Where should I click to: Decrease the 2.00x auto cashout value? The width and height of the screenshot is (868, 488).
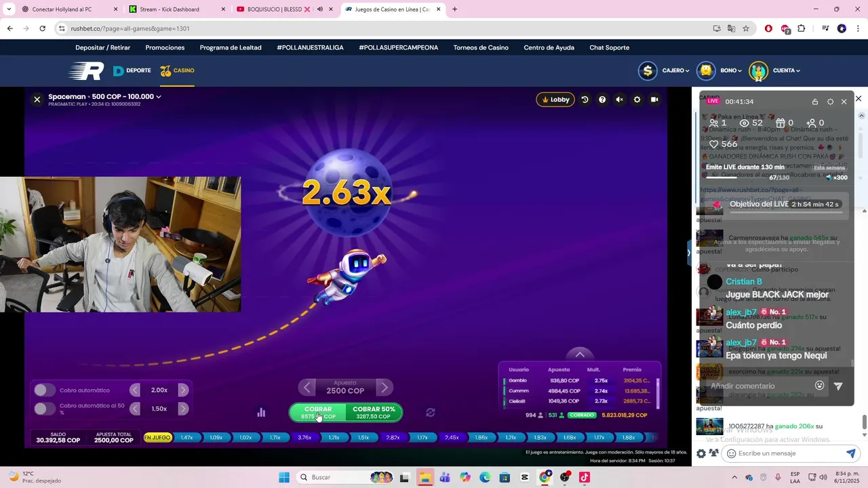tap(135, 390)
